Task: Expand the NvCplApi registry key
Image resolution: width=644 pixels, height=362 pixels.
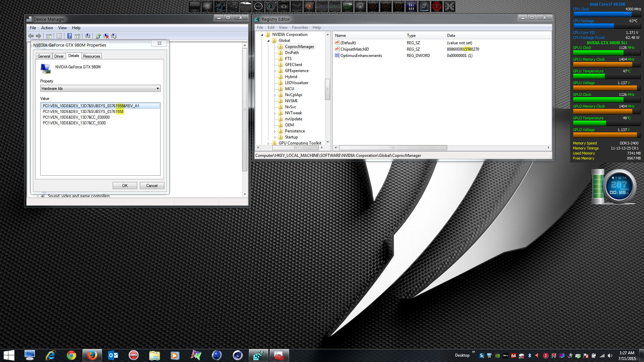Action: (x=275, y=95)
